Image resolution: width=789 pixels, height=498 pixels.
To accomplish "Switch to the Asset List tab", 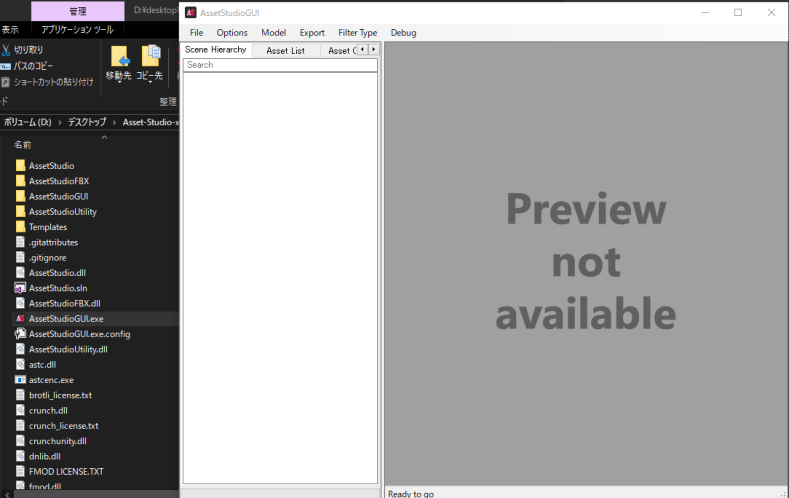I will point(285,50).
